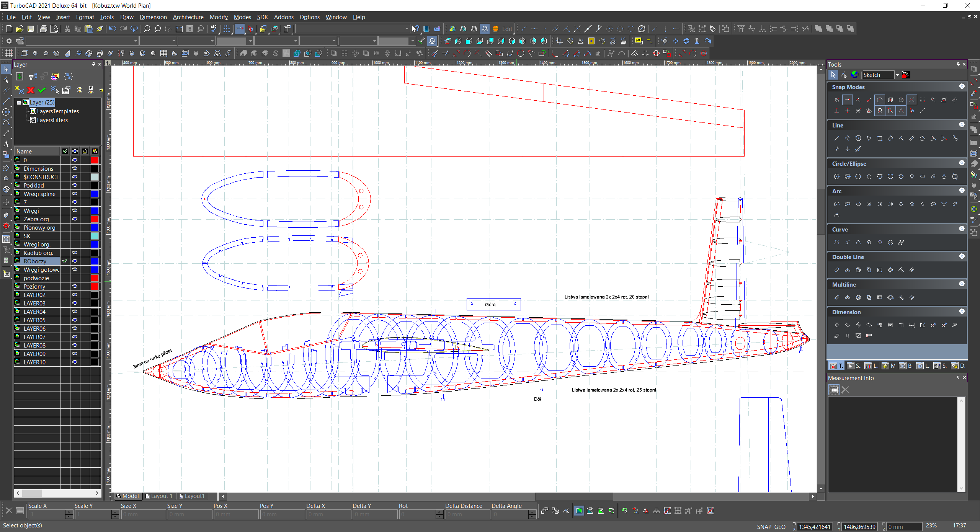This screenshot has height=532, width=980.
Task: Click the first Bezier curve tool under Curve
Action: click(x=837, y=242)
